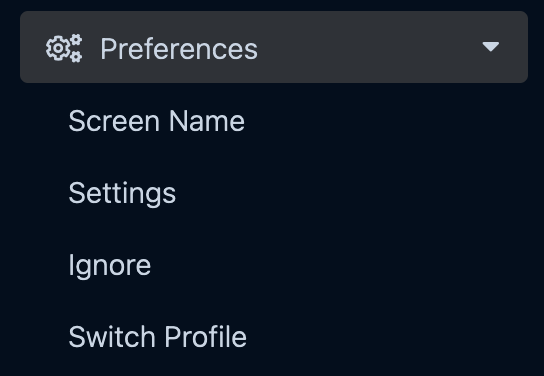Select the Settings menu entry

(x=122, y=194)
